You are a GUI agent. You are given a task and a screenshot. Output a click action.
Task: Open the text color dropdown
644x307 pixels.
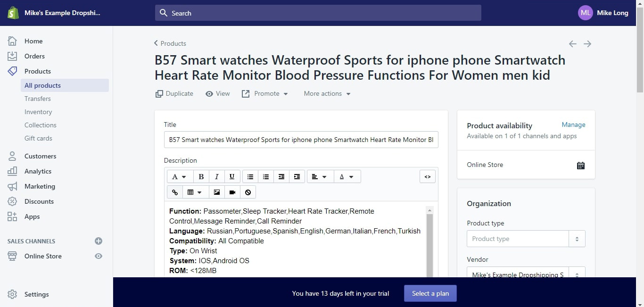click(x=347, y=176)
